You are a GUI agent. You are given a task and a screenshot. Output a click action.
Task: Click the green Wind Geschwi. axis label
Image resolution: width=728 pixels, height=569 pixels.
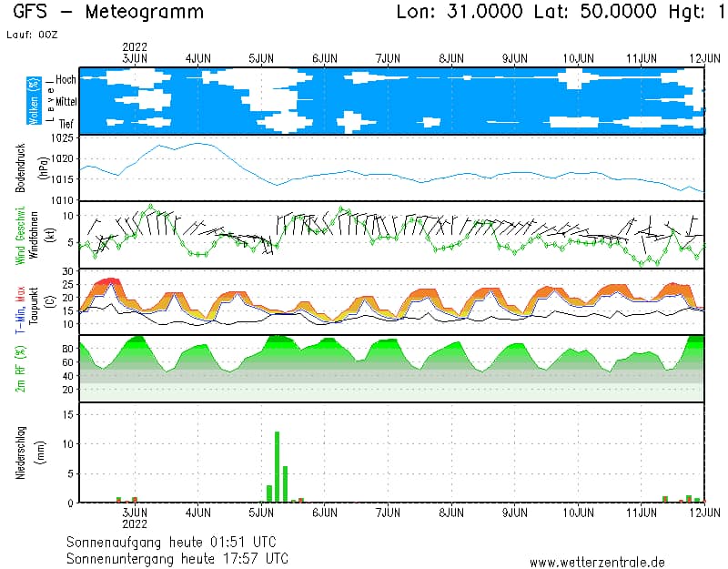(x=21, y=235)
